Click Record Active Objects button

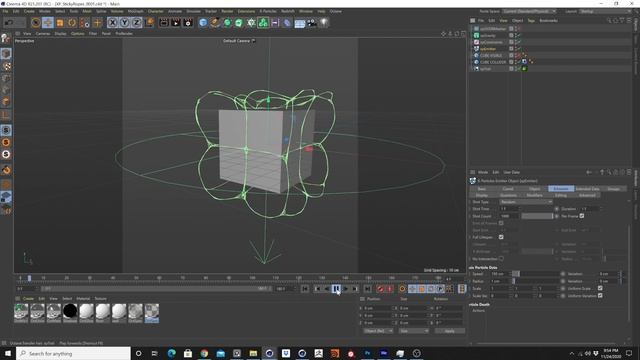tap(380, 289)
